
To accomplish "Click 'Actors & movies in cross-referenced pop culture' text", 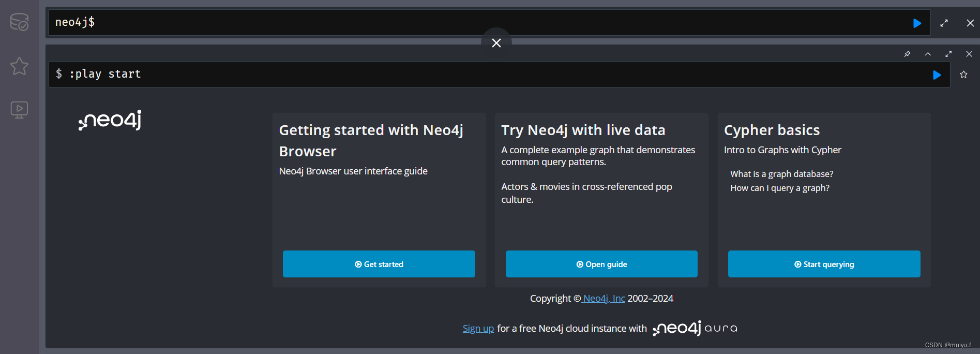I will tap(586, 193).
